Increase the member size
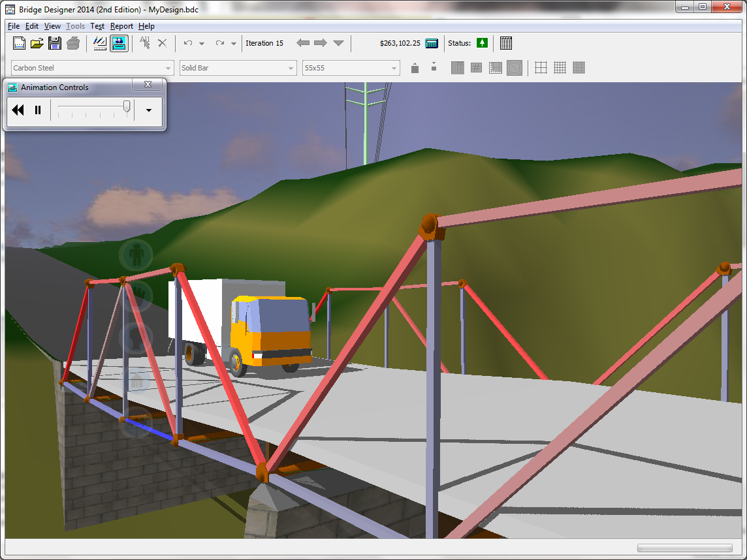Screen dimensions: 747x560 pyautogui.click(x=415, y=68)
